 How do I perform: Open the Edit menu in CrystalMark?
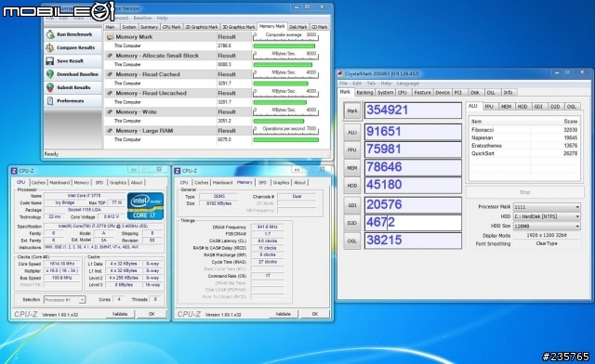357,83
